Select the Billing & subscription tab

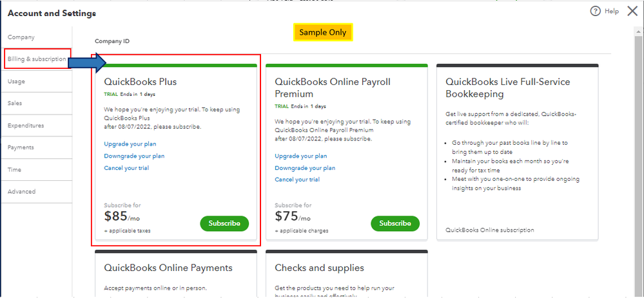tap(36, 59)
